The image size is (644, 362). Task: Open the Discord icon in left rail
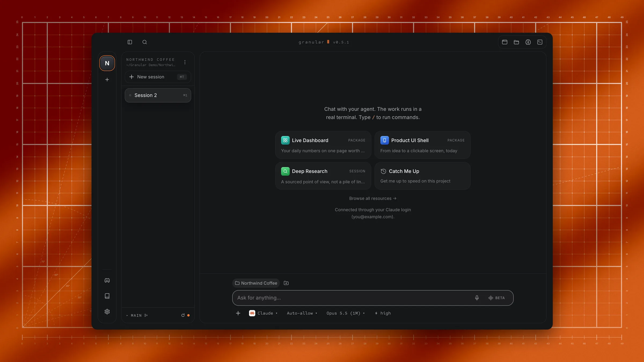[x=107, y=280]
